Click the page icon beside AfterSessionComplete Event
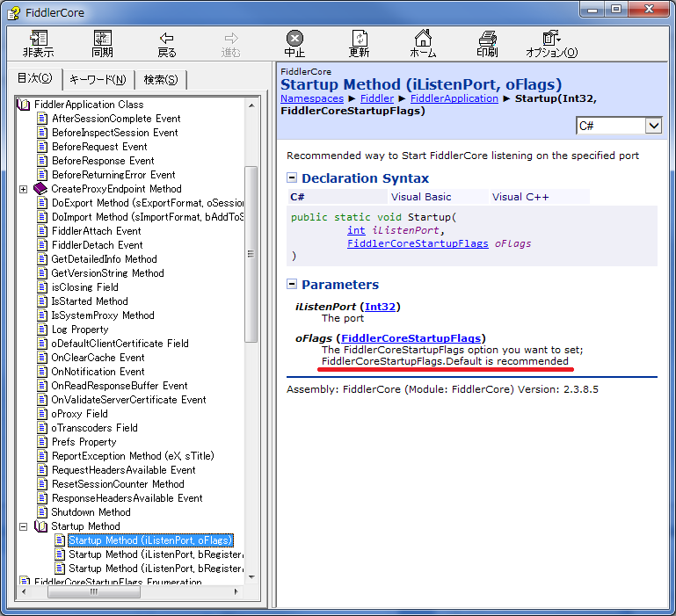This screenshot has height=616, width=676. pyautogui.click(x=42, y=118)
